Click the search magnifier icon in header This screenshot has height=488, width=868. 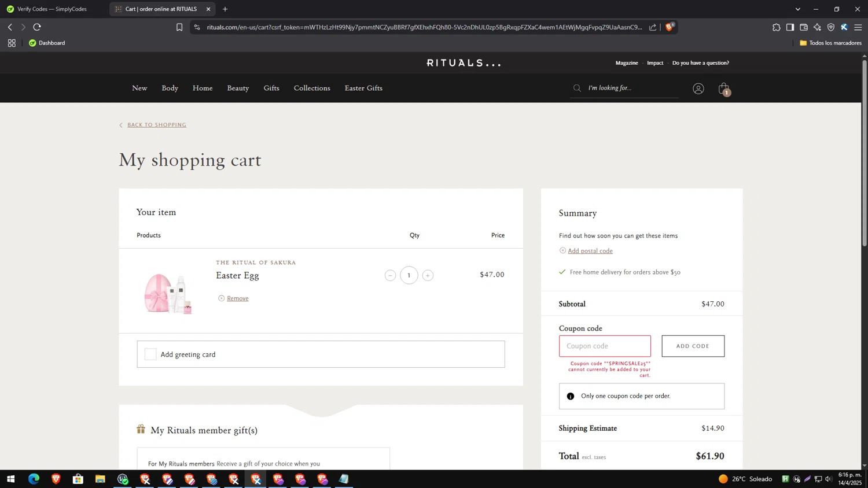(577, 88)
